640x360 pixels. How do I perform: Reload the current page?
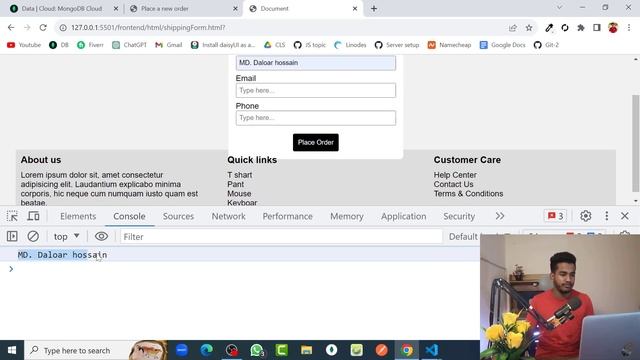[43, 27]
